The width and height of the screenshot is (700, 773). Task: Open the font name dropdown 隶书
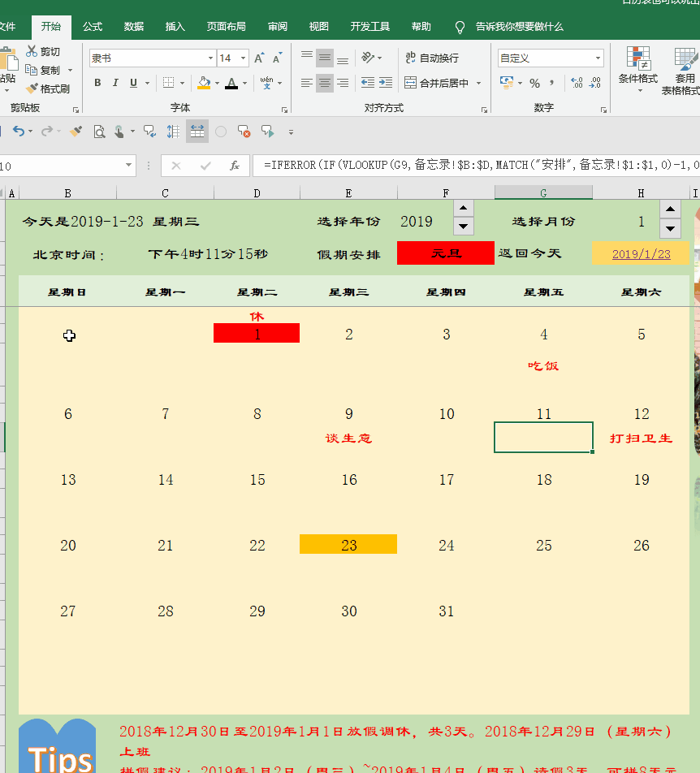[210, 58]
